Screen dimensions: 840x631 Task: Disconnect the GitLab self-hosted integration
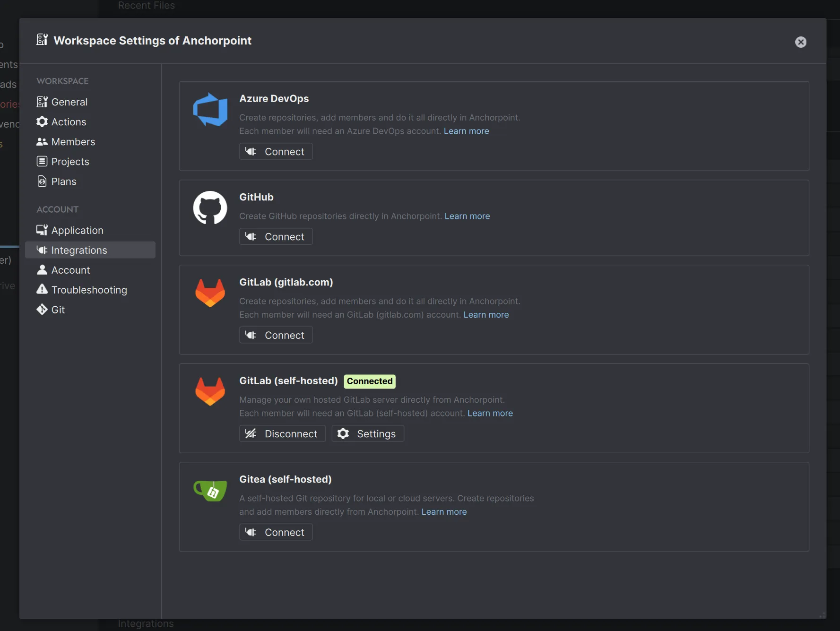point(282,433)
